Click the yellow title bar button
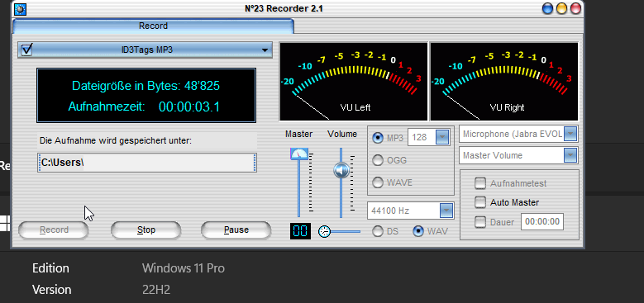This screenshot has width=644, height=303. tap(561, 8)
